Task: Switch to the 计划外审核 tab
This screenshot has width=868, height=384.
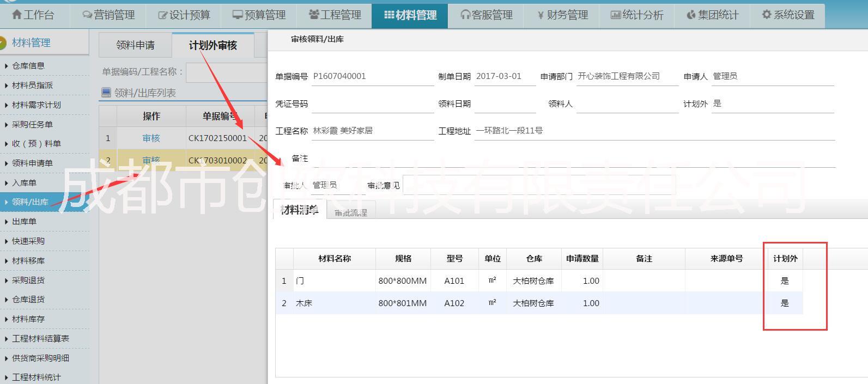Action: point(213,45)
